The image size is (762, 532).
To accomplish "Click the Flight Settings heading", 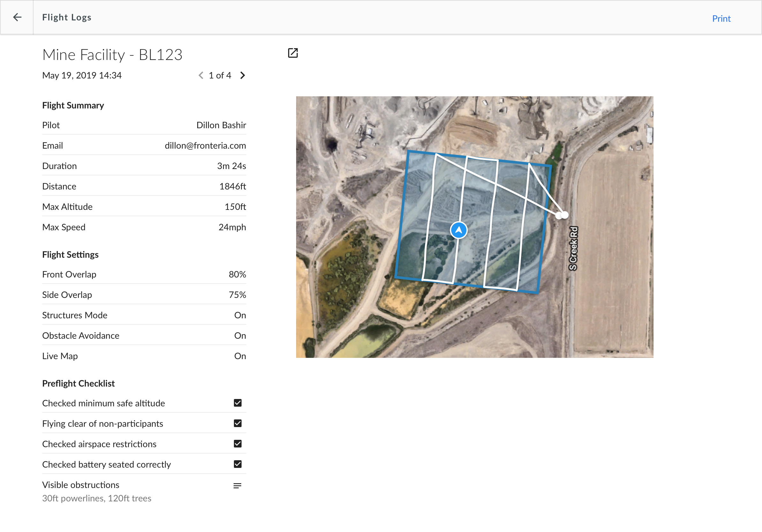I will pos(70,255).
